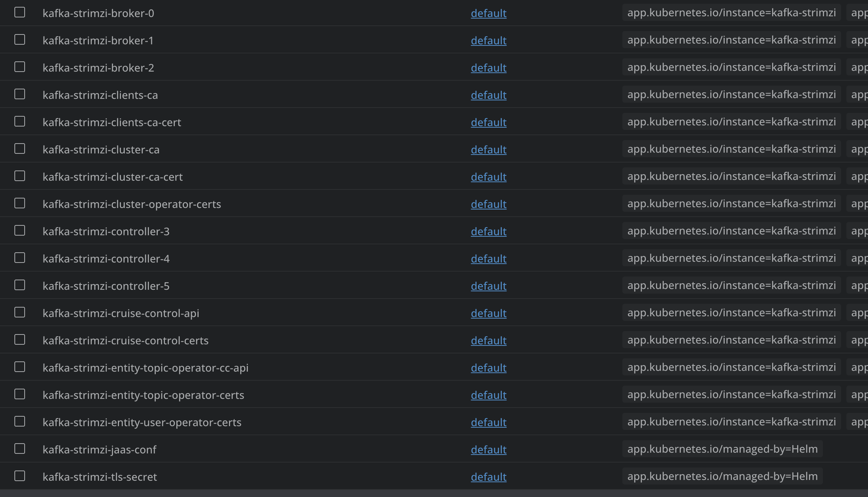
Task: Enable the checkbox for kafka-strimzi-controller-3
Action: [20, 231]
